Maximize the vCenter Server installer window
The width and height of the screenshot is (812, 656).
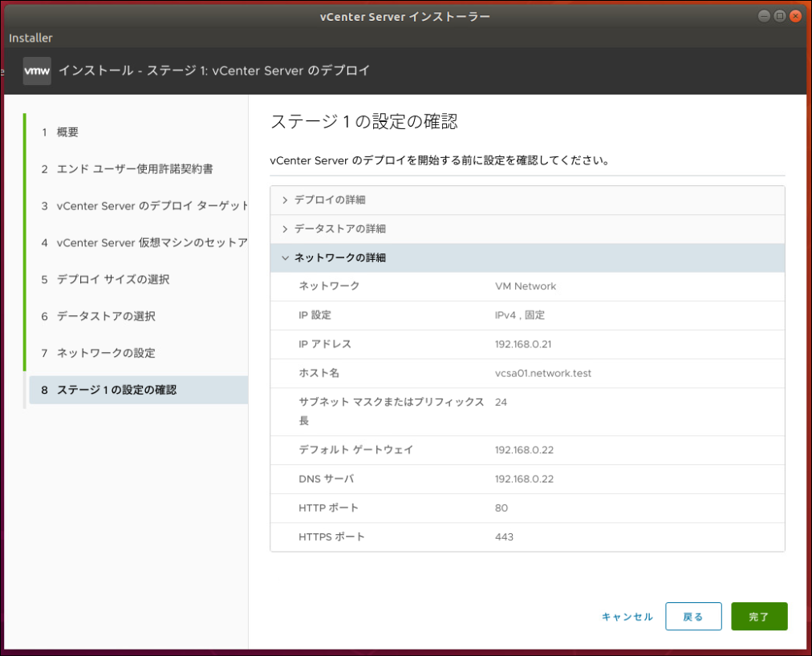pyautogui.click(x=780, y=16)
